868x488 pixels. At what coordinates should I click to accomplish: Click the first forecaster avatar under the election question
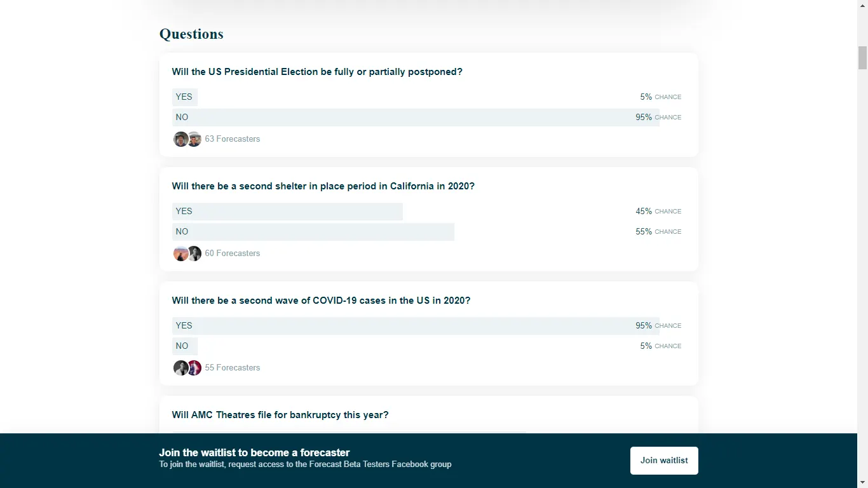point(181,139)
